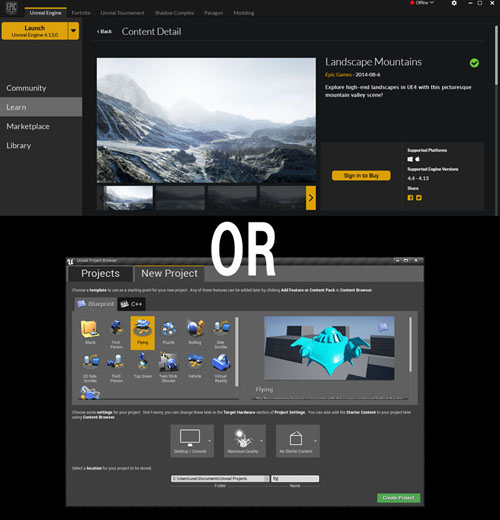Click the Epic Games logo

[x=11, y=7]
